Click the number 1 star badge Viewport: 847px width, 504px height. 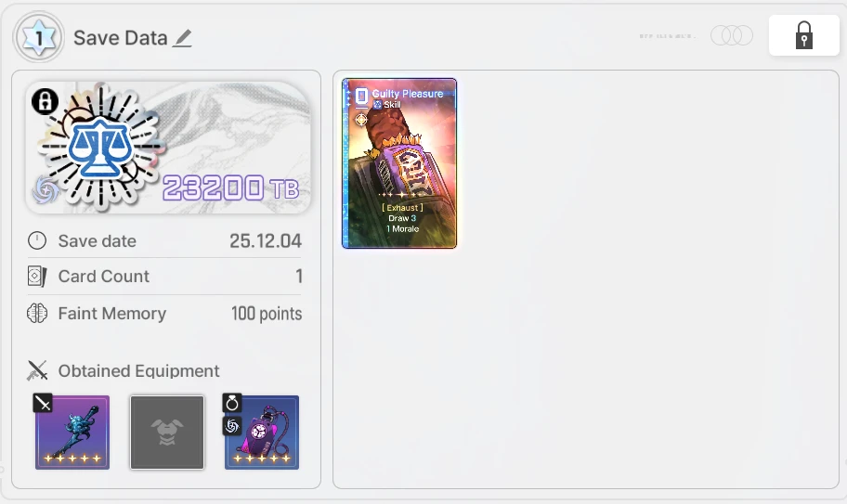pos(39,37)
